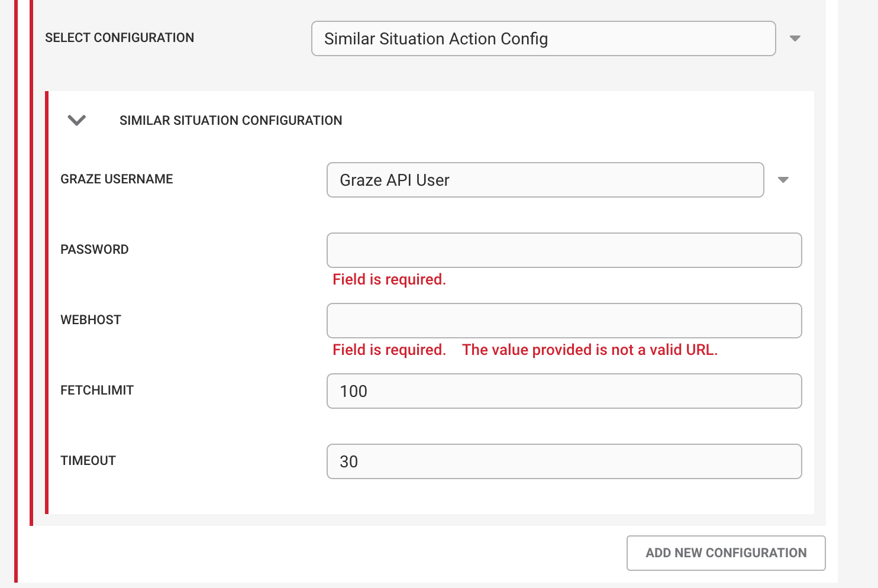Screen dimensions: 878x588
Task: Click the Timeout label
Action: [88, 461]
